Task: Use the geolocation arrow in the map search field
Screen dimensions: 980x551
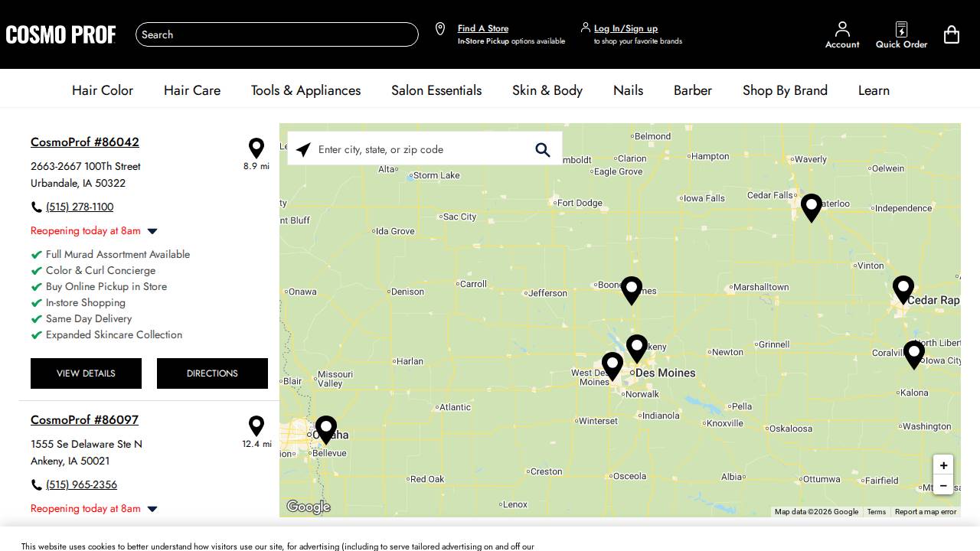Action: [x=302, y=150]
